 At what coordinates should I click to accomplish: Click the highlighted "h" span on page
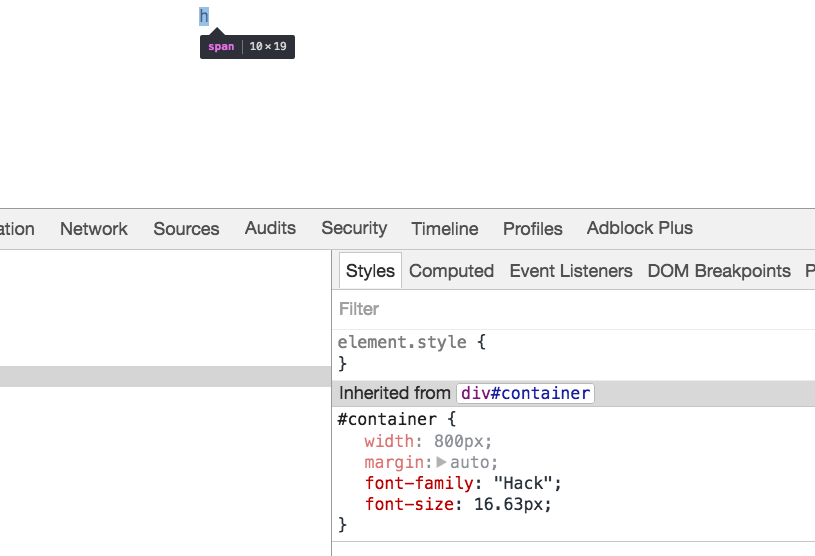(204, 16)
